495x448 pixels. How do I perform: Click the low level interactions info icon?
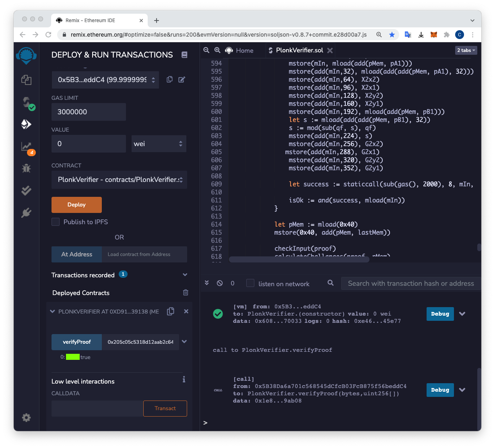click(184, 379)
